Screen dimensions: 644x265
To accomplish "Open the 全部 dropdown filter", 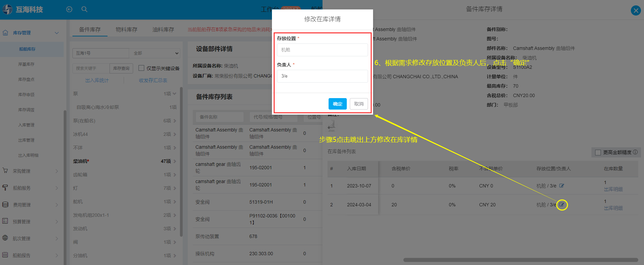I will coord(155,53).
